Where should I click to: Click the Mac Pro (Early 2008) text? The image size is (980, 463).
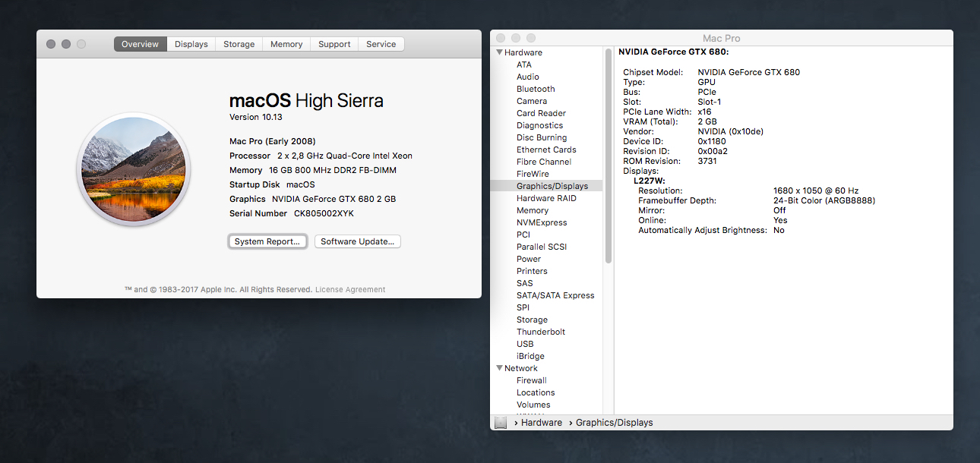[273, 141]
